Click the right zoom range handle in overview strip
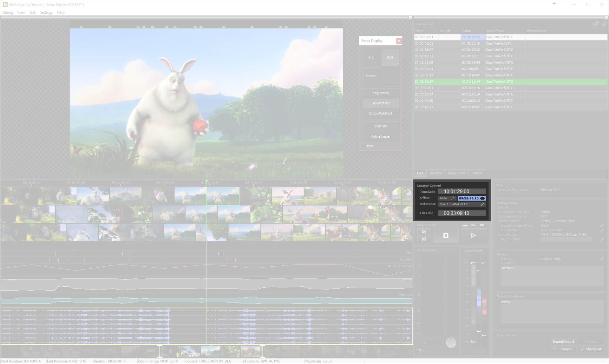Viewport: 609px width, 364px height. coord(262,351)
